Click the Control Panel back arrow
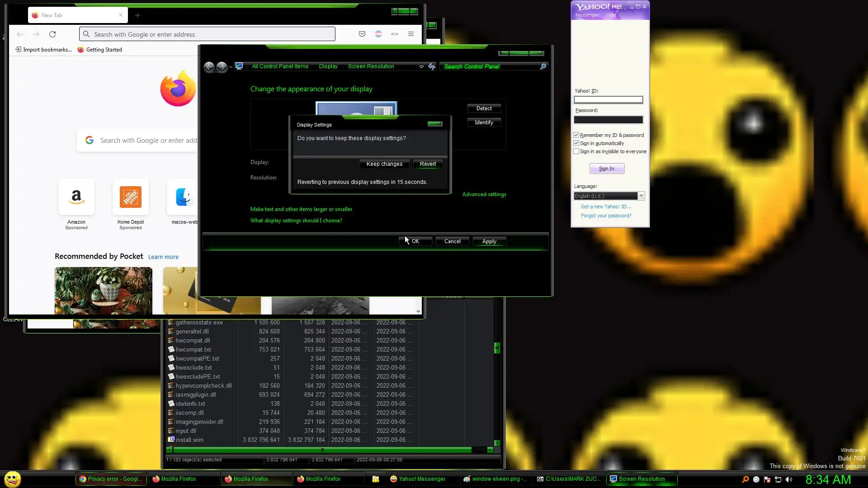This screenshot has height=488, width=868. pyautogui.click(x=209, y=67)
